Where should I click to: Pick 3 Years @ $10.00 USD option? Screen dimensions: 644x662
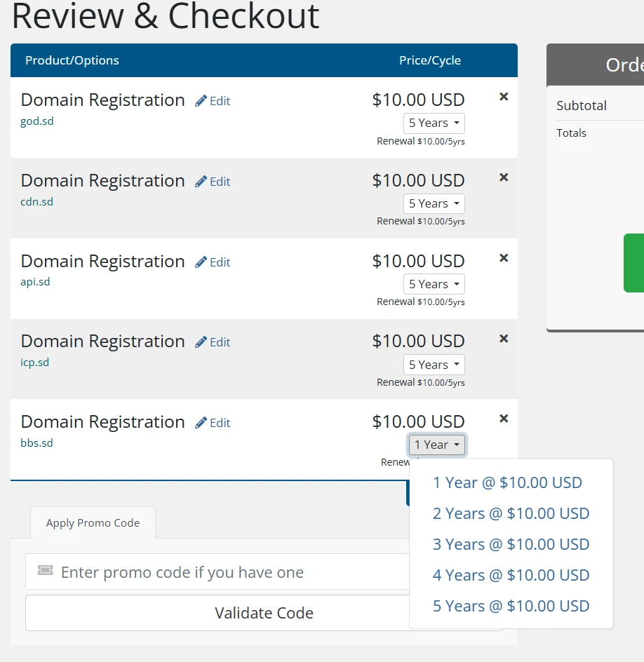click(x=511, y=544)
